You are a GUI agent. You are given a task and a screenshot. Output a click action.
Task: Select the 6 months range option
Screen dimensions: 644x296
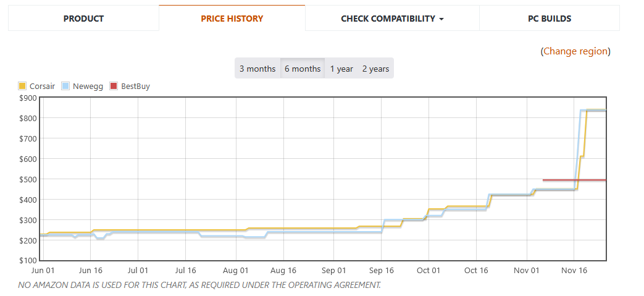[x=303, y=69]
